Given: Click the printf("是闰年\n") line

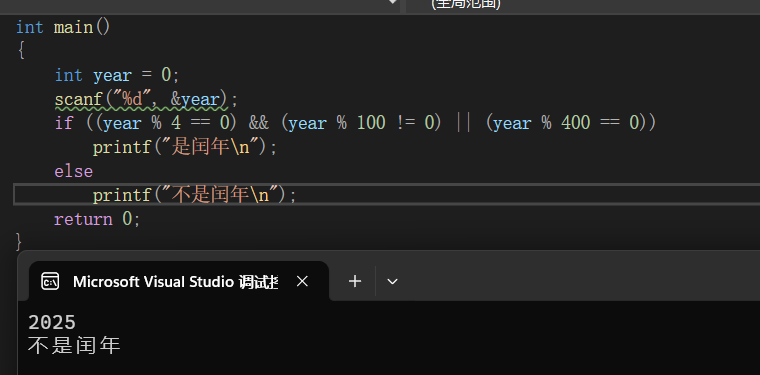Looking at the screenshot, I should 185,147.
